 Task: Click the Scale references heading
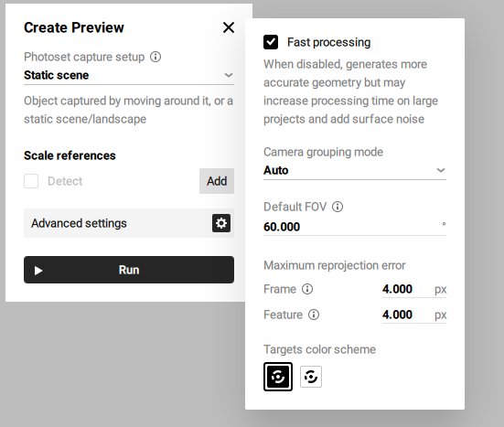tap(70, 155)
